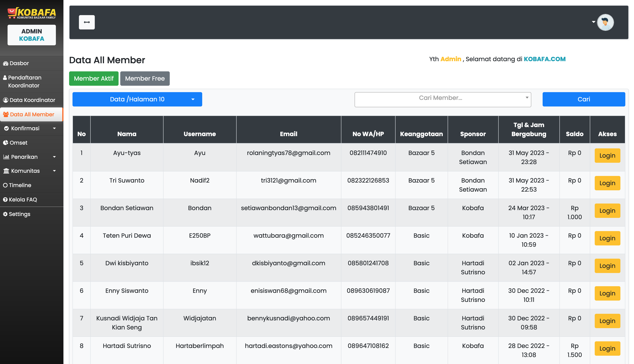634x364 pixels.
Task: Expand the Konfirmasi submenu arrow
Action: click(x=54, y=129)
